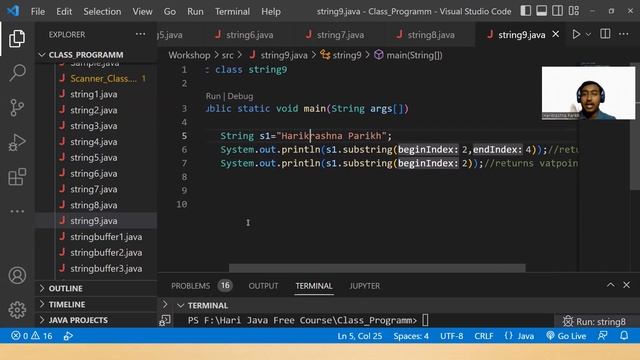Open the Source Control view

pyautogui.click(x=17, y=108)
